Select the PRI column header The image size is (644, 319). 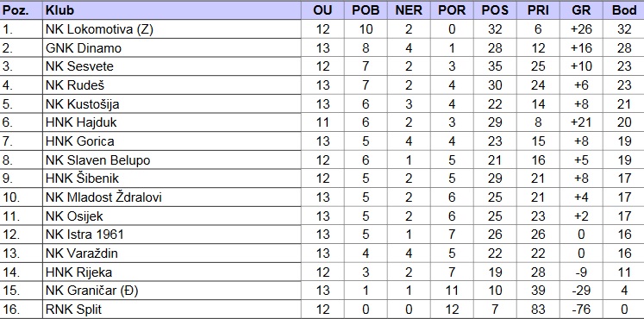click(x=538, y=10)
